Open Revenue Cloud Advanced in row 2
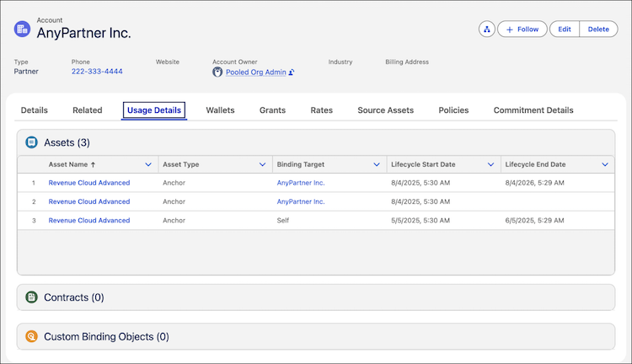 pos(89,201)
